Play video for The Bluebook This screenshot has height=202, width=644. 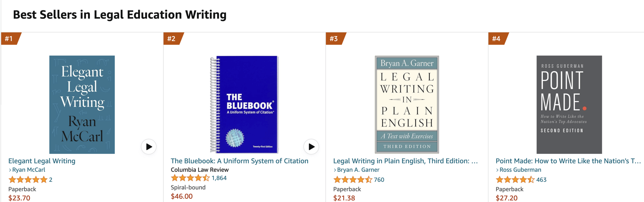tap(311, 147)
